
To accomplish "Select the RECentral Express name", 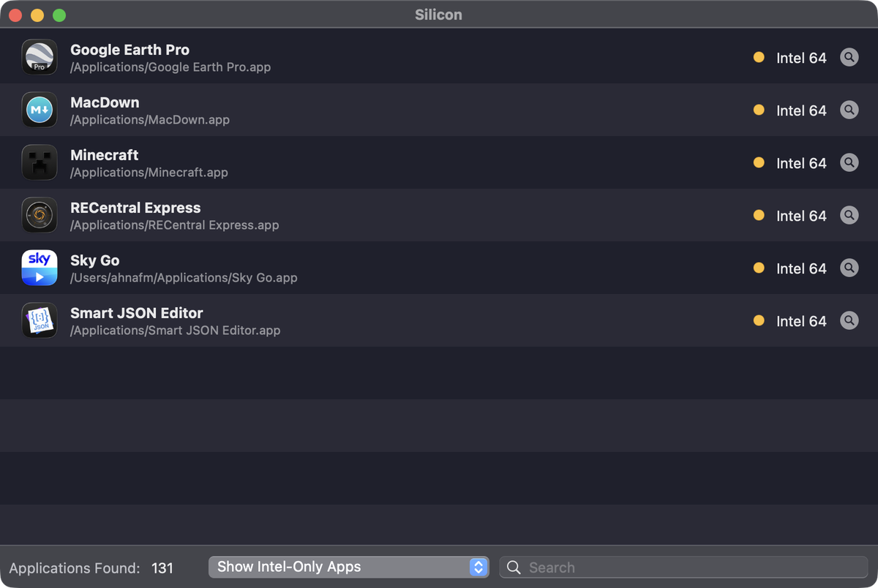I will click(x=135, y=208).
